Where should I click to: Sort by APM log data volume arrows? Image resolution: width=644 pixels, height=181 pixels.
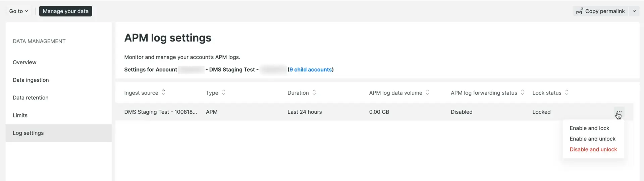coord(428,92)
